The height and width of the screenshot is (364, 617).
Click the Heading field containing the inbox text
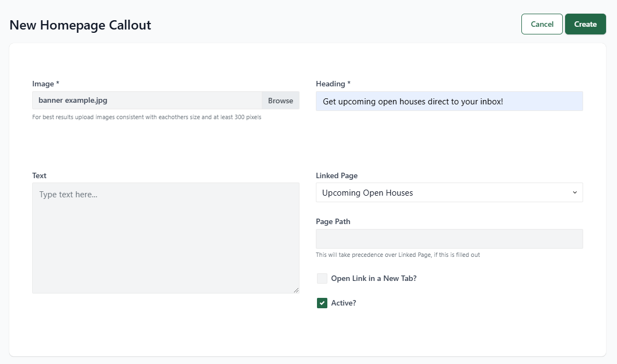(449, 101)
